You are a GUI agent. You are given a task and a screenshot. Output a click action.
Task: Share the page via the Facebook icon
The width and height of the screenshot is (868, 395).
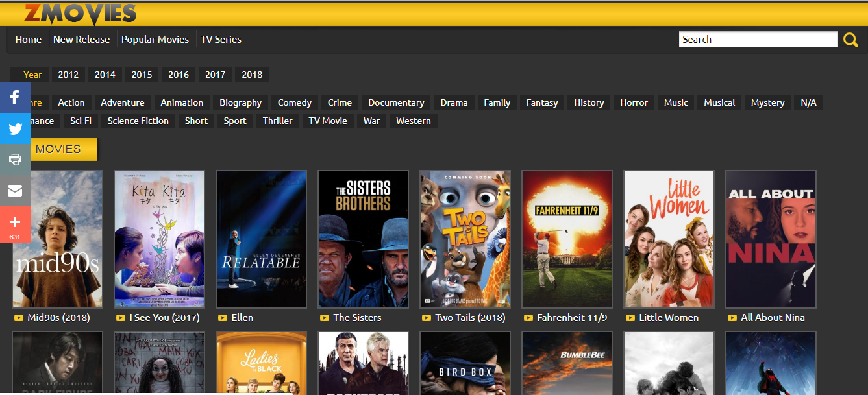[15, 97]
